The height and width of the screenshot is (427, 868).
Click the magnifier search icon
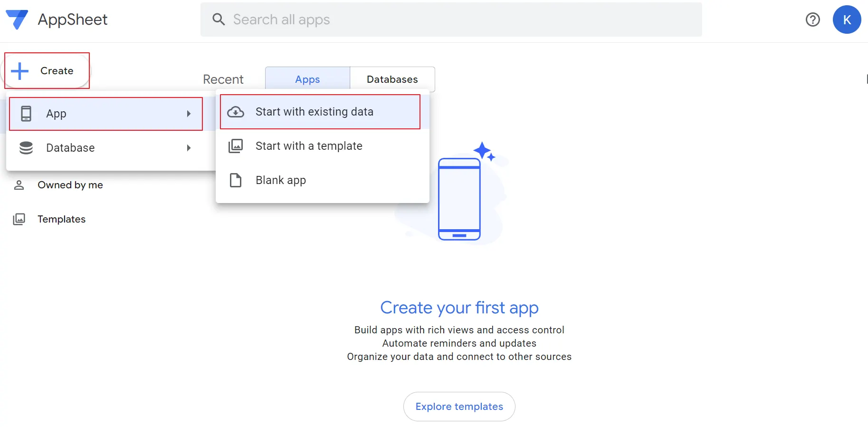(219, 19)
